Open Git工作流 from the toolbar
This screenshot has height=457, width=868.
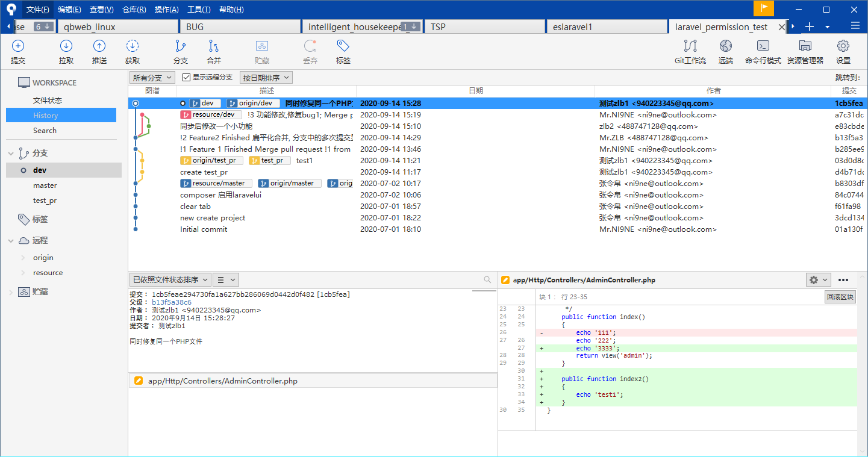pos(690,46)
